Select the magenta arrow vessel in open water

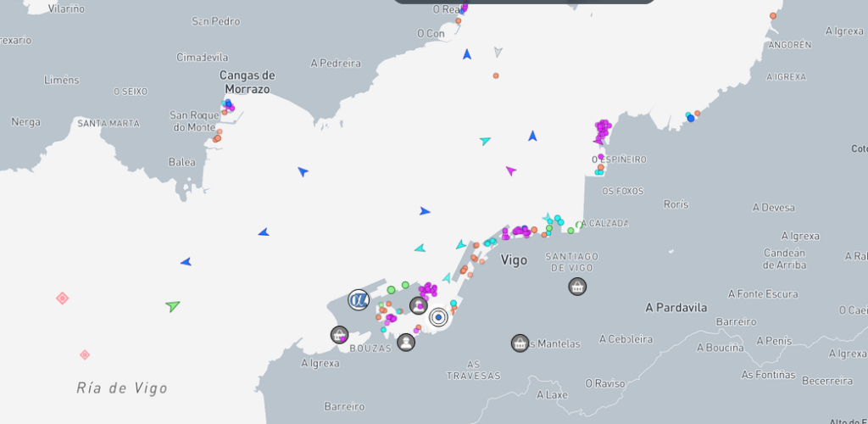[510, 170]
